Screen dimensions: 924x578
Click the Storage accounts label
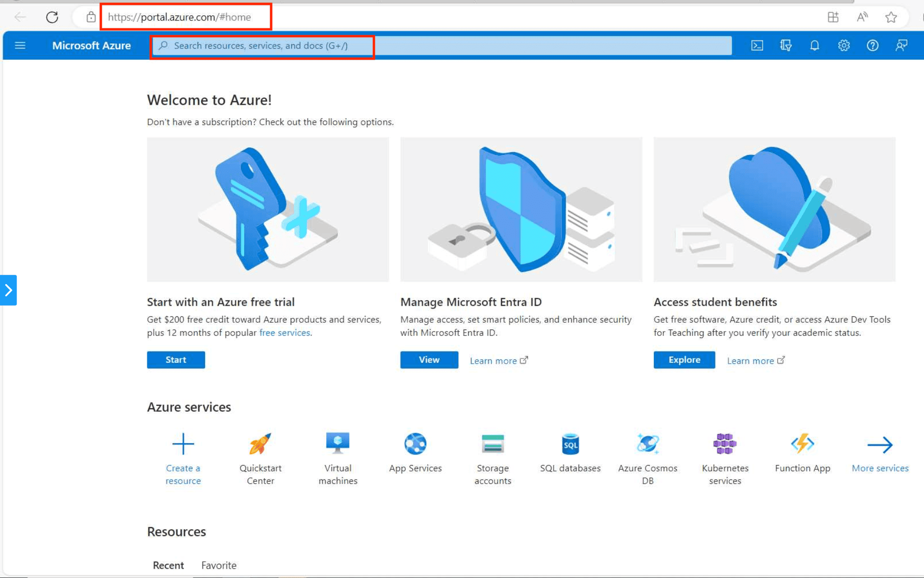click(x=493, y=474)
